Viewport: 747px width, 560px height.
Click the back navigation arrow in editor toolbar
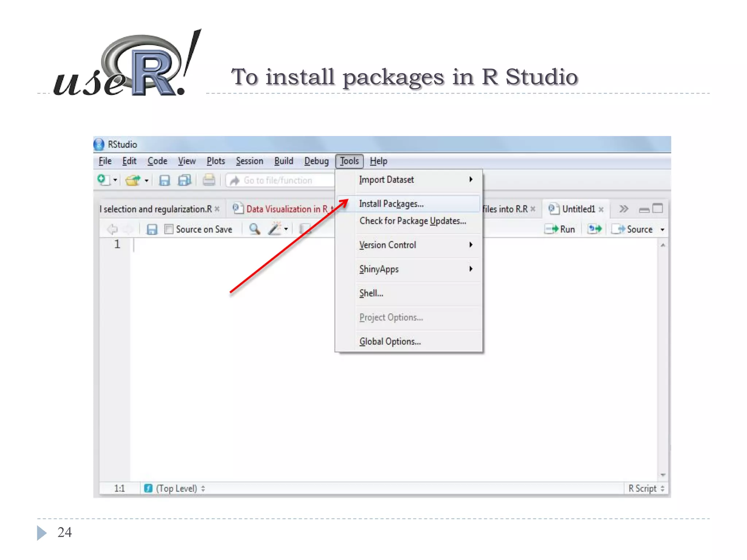click(112, 229)
